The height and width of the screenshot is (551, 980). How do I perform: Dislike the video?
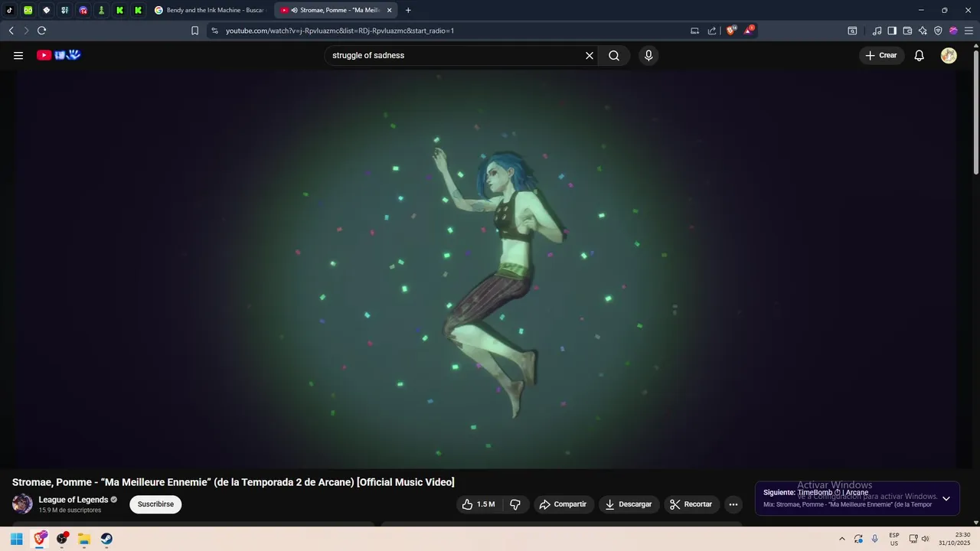coord(515,504)
